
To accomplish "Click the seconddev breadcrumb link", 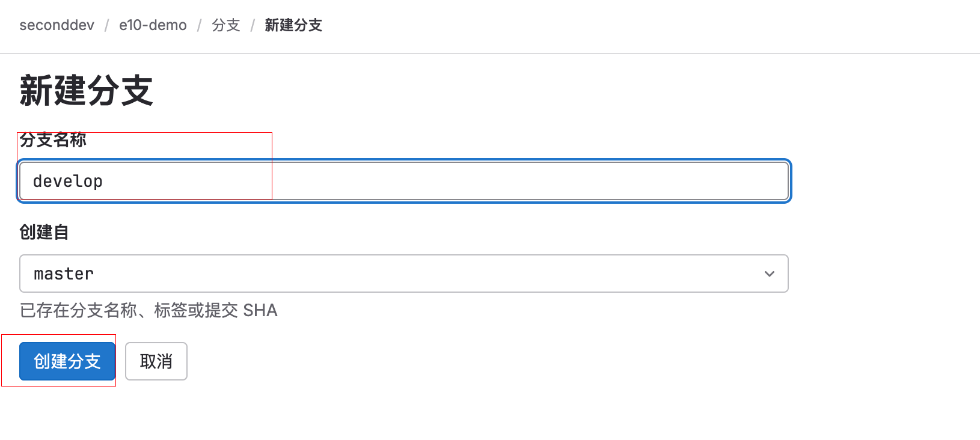I will coord(56,25).
